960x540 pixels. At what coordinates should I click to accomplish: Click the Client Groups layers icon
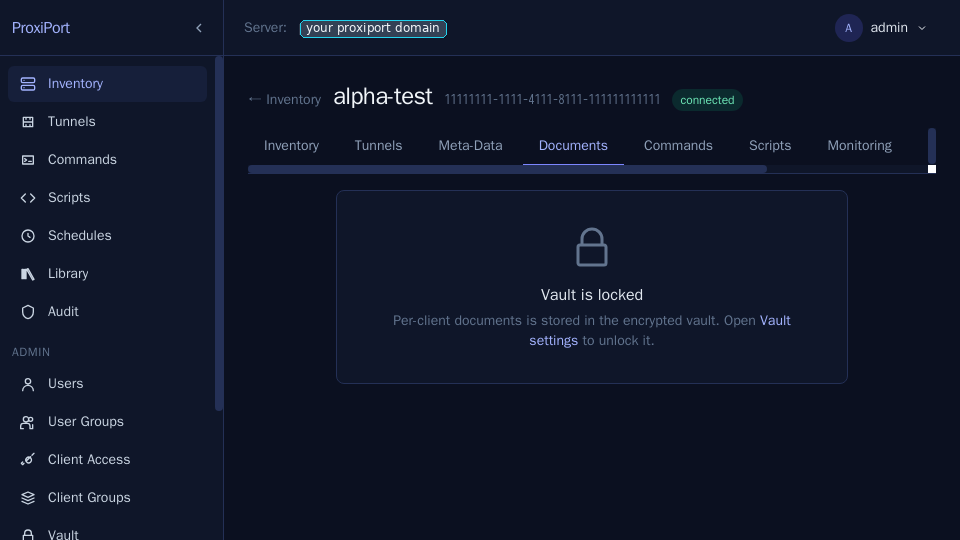point(28,498)
